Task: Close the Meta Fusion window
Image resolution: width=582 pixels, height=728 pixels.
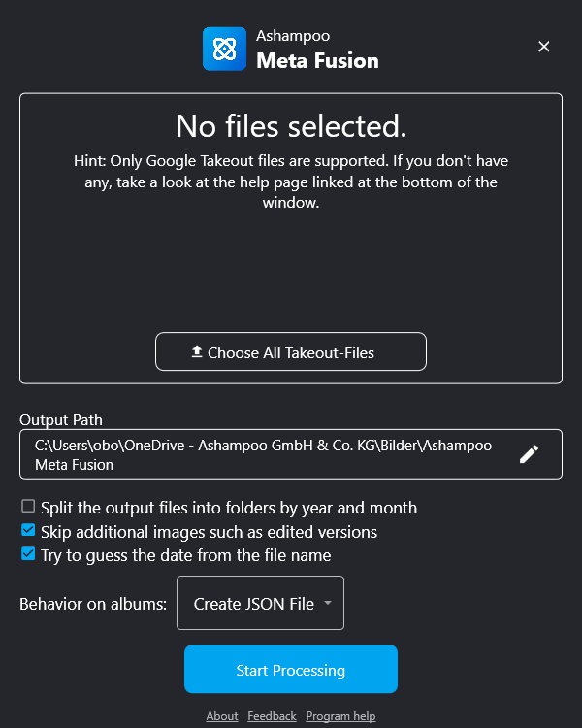Action: tap(544, 47)
